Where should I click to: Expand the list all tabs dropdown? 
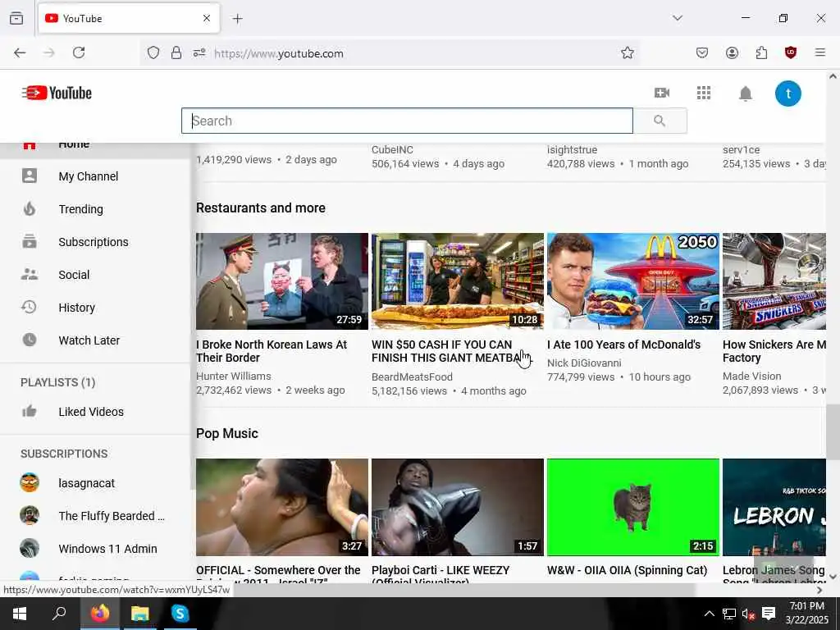point(678,18)
